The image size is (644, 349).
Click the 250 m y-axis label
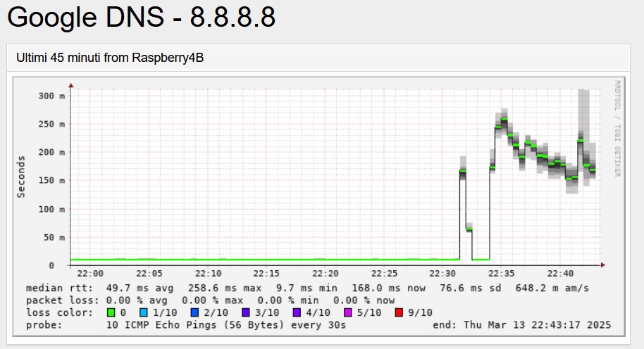pos(51,125)
